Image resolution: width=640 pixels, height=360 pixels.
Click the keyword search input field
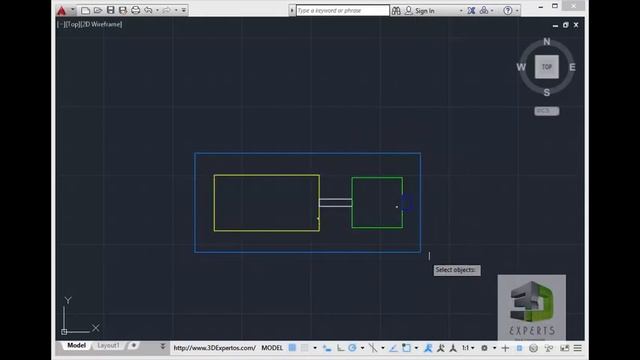point(342,10)
